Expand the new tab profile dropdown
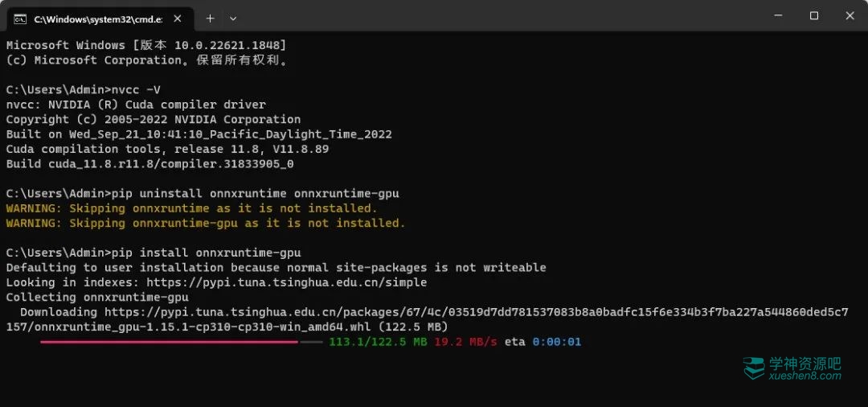 coord(233,18)
